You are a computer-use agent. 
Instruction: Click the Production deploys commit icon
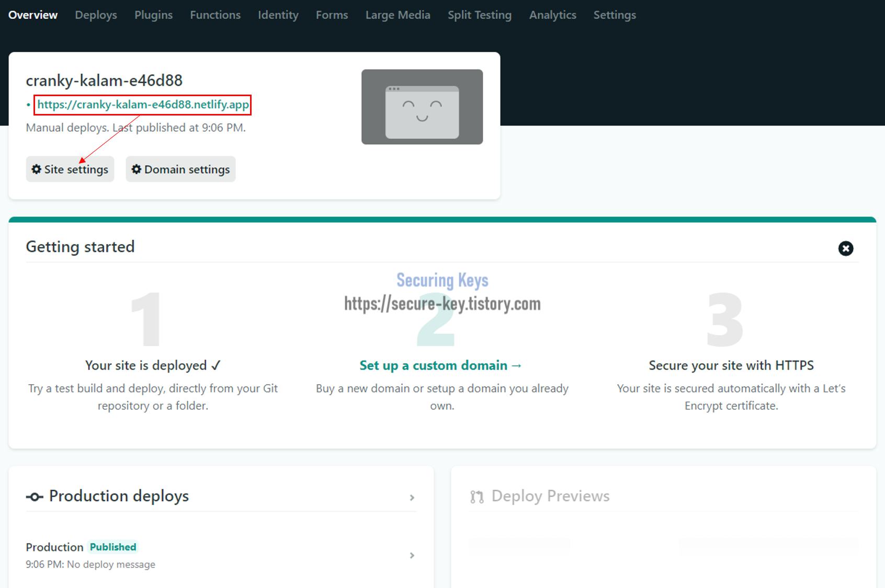[35, 497]
